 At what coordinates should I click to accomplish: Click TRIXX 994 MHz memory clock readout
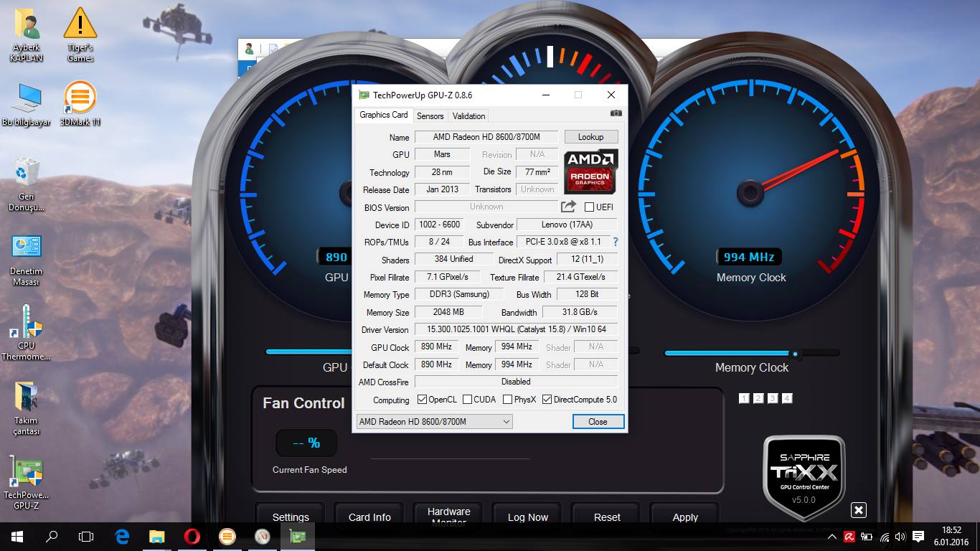(749, 257)
